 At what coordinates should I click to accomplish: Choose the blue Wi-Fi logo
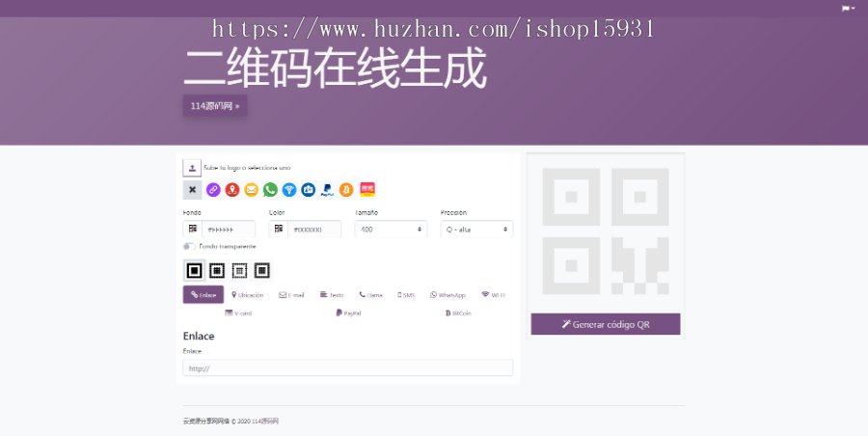[x=289, y=190]
